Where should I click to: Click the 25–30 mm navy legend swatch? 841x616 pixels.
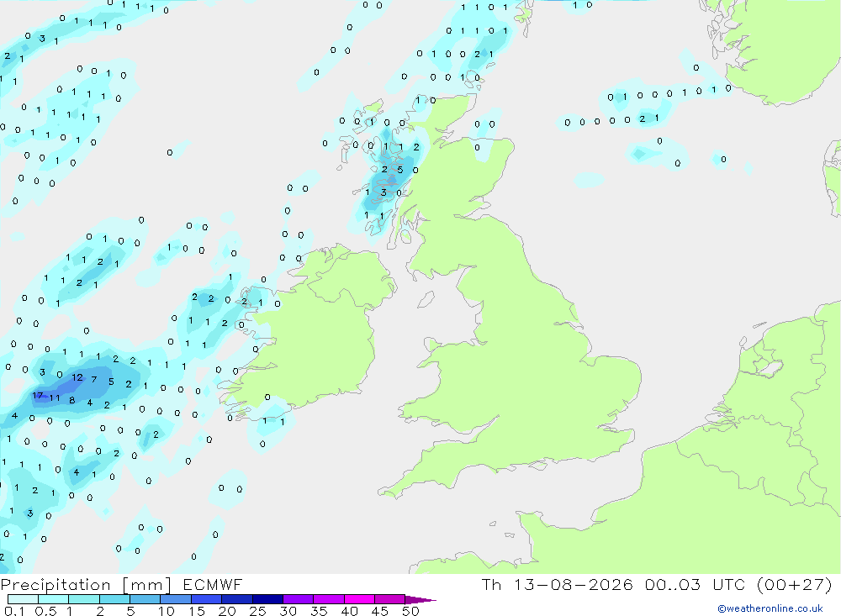point(267,599)
